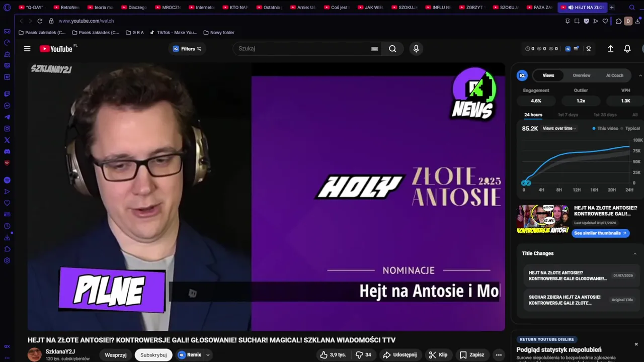Switch to the INFLU NE browser tab
The height and width of the screenshot is (362, 644).
tap(438, 8)
